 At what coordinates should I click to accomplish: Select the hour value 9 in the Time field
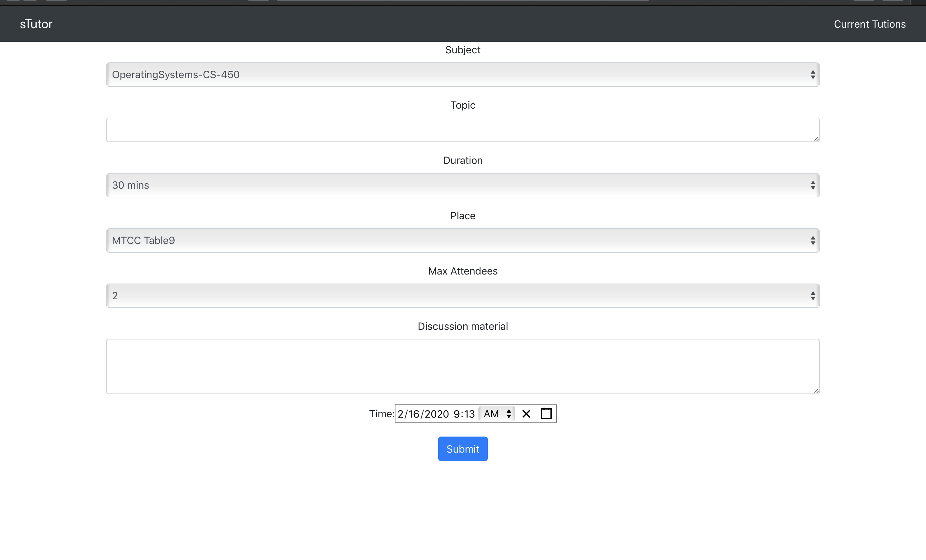click(457, 414)
